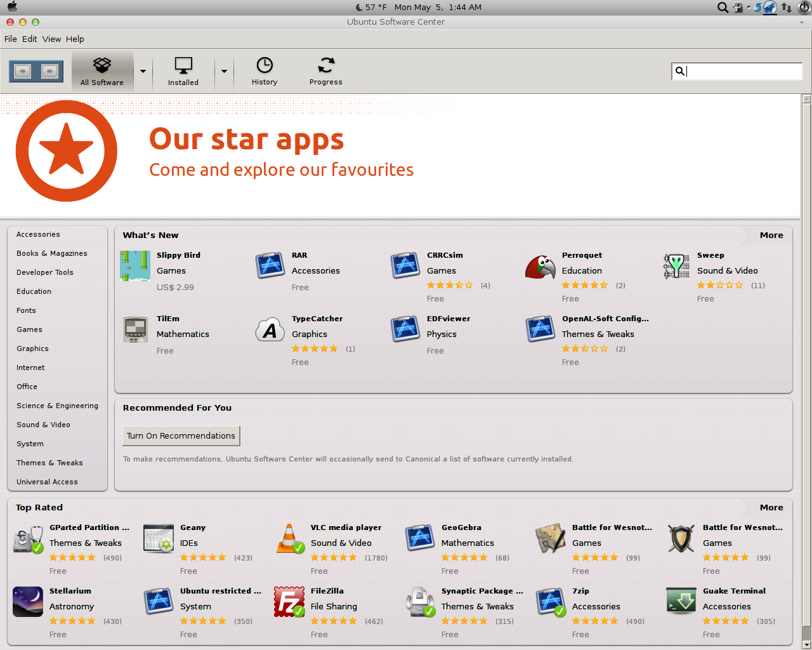Open the GeoGebra app icon

coord(420,538)
